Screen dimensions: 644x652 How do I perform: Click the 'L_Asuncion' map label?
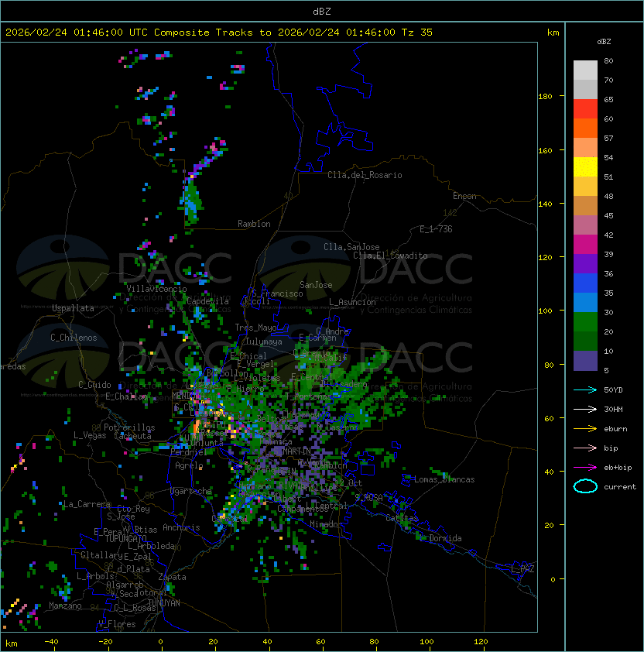pyautogui.click(x=352, y=302)
